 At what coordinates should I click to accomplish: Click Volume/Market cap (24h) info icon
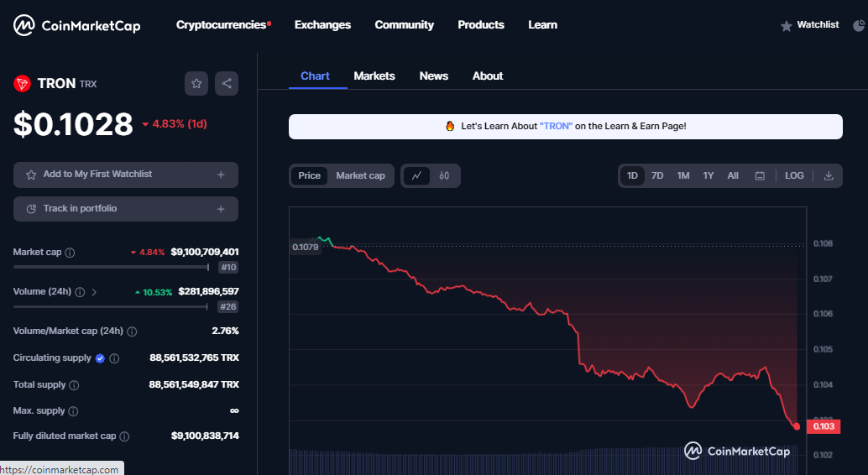132,331
